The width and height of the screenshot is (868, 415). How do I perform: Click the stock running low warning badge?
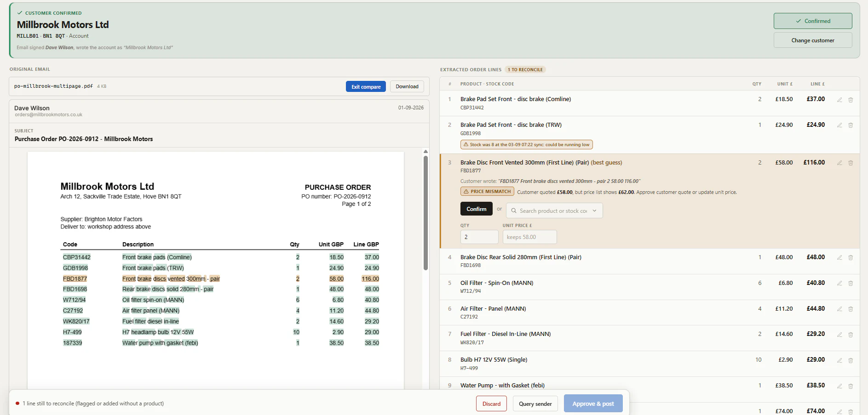tap(526, 145)
